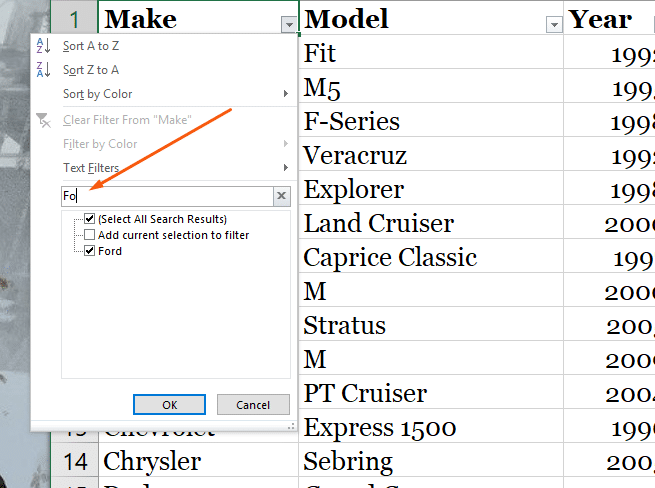Select the Fit cell
The height and width of the screenshot is (488, 655).
tap(431, 52)
